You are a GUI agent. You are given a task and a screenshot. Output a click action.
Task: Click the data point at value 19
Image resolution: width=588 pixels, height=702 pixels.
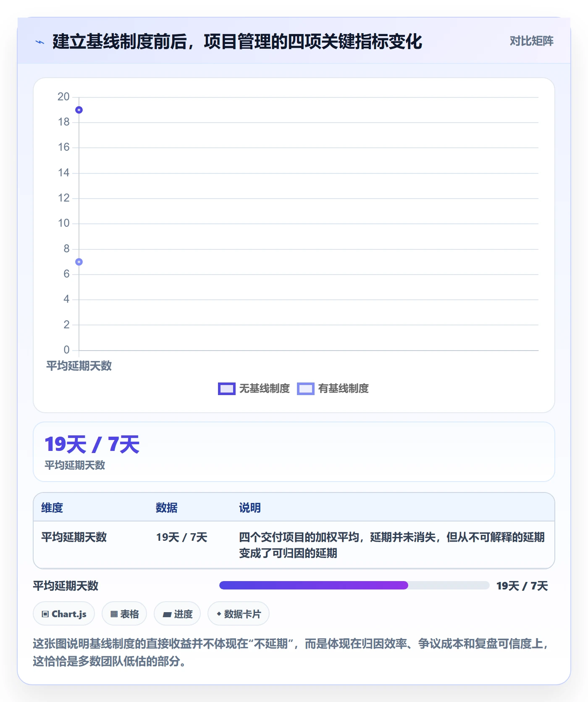tap(79, 110)
